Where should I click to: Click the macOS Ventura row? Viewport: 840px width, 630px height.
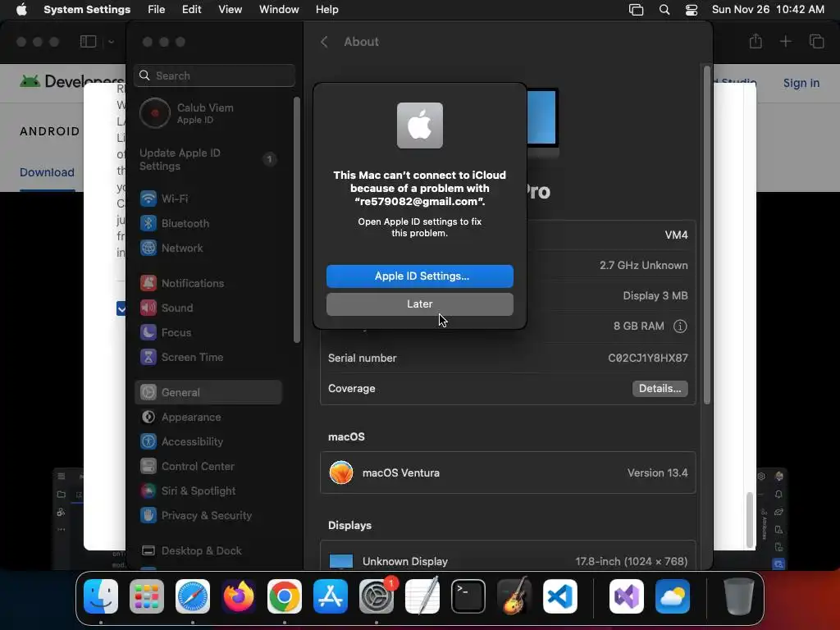508,473
